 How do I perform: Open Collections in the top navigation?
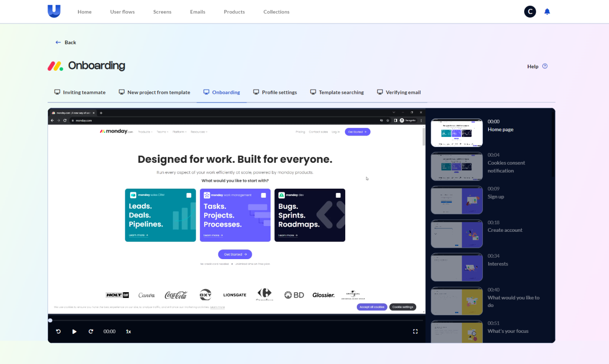point(276,12)
